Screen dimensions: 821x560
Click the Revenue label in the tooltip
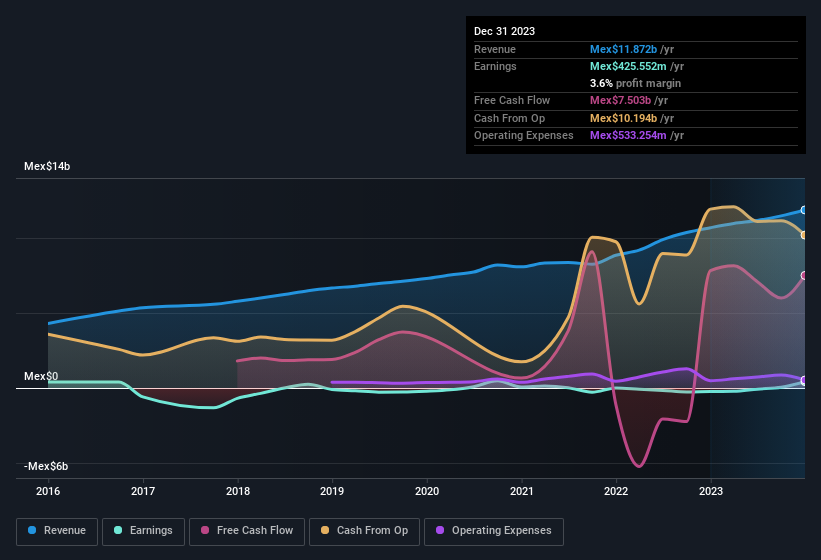(495, 49)
